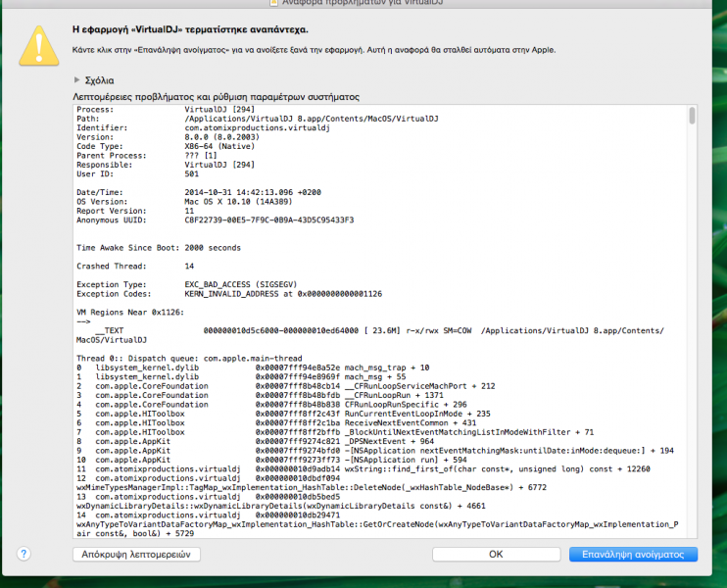
Task: Click stack frame 'mach_msg_trap + 10'
Action: pos(387,367)
